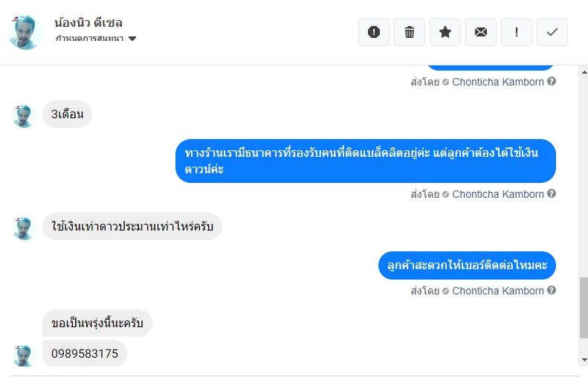Image resolution: width=588 pixels, height=377 pixels.
Task: Click contact name น้องนิว ดีเซล in header
Action: [x=88, y=22]
